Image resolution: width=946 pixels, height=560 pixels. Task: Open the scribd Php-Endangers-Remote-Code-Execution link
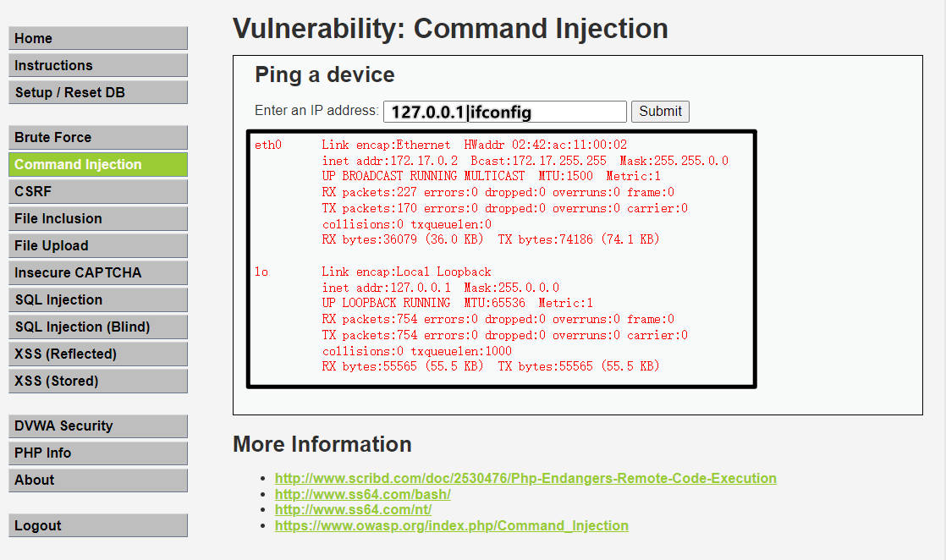(525, 478)
